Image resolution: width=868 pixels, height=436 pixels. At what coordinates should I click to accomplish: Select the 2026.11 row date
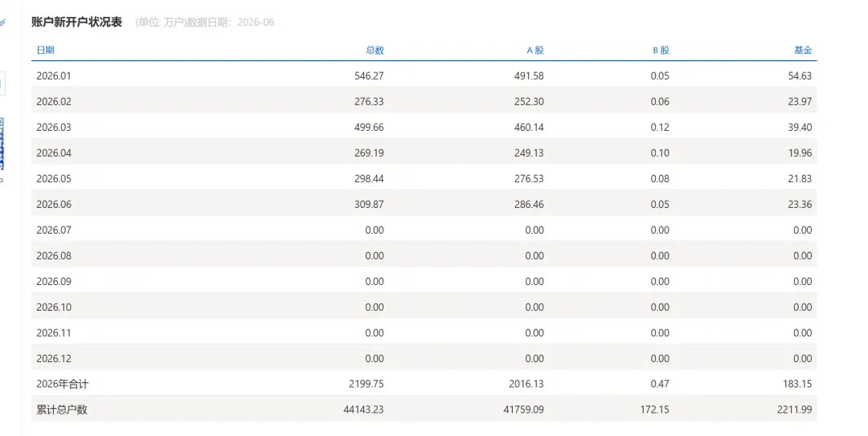[x=54, y=333]
